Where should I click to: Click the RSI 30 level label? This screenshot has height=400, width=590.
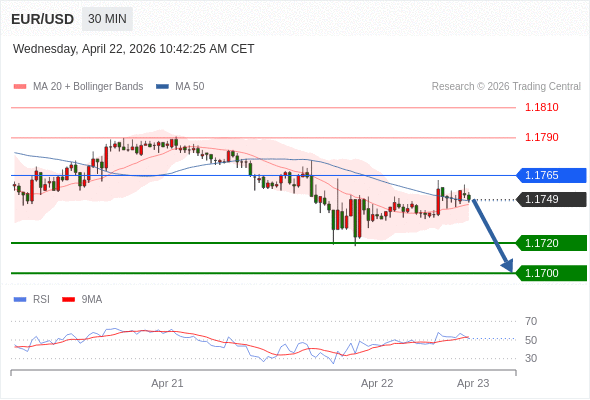click(x=531, y=358)
